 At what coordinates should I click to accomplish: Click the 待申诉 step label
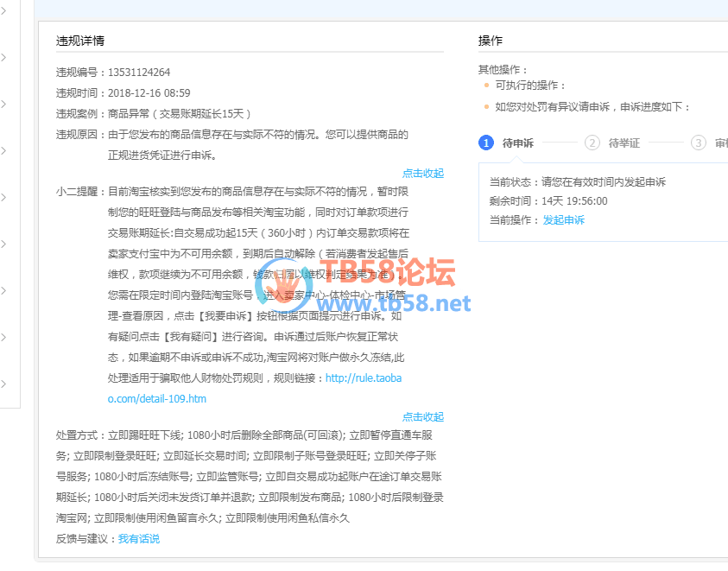point(517,143)
